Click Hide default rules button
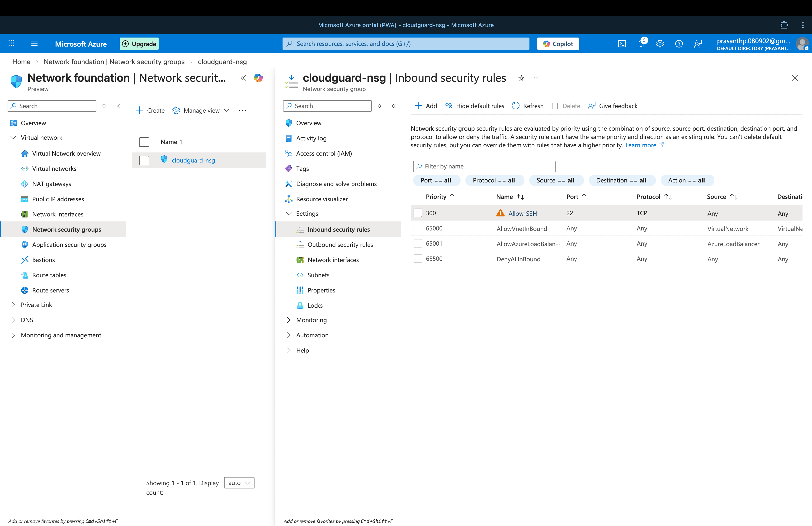Screen dimensions: 812x526 pos(475,106)
